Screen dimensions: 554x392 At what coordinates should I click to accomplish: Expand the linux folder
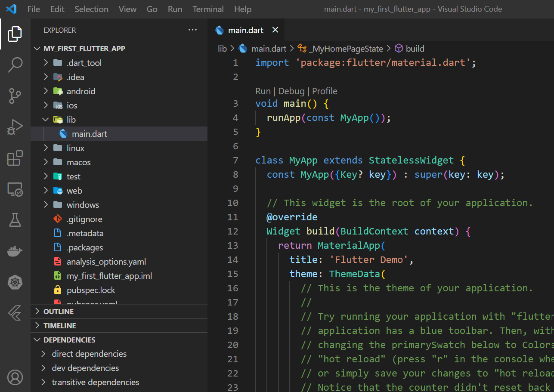[46, 148]
